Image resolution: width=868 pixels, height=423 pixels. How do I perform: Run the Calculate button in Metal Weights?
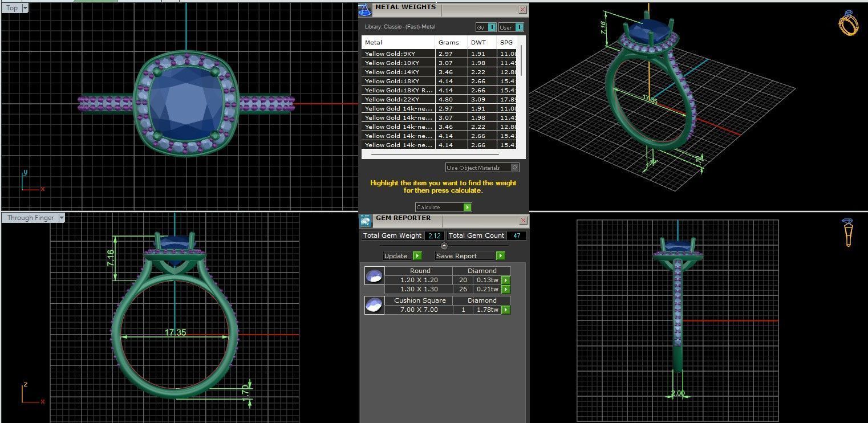[443, 207]
